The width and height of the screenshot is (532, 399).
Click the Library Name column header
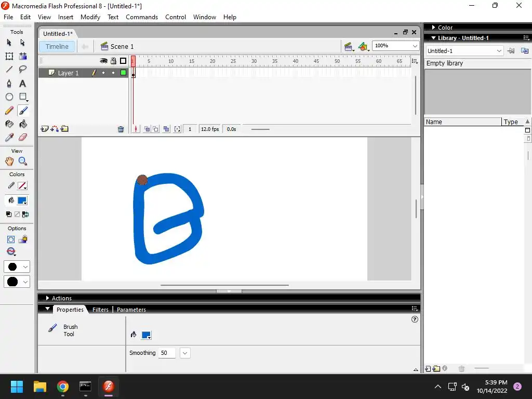462,122
